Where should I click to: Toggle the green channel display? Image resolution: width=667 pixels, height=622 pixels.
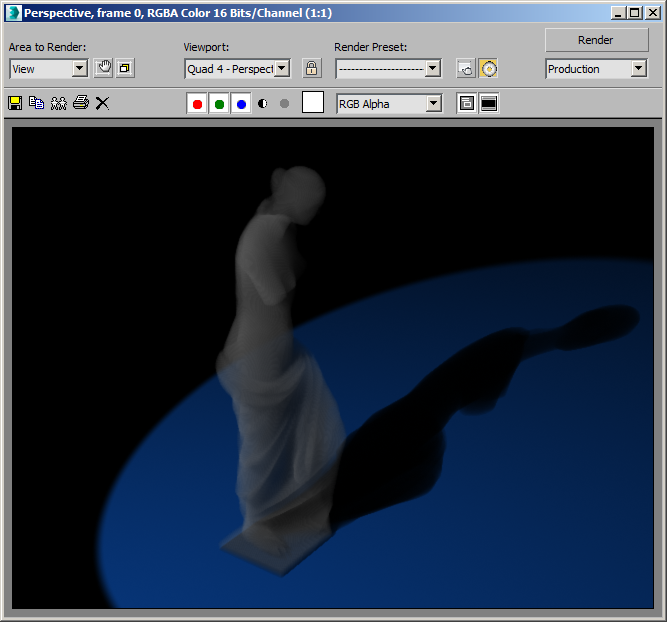[219, 104]
